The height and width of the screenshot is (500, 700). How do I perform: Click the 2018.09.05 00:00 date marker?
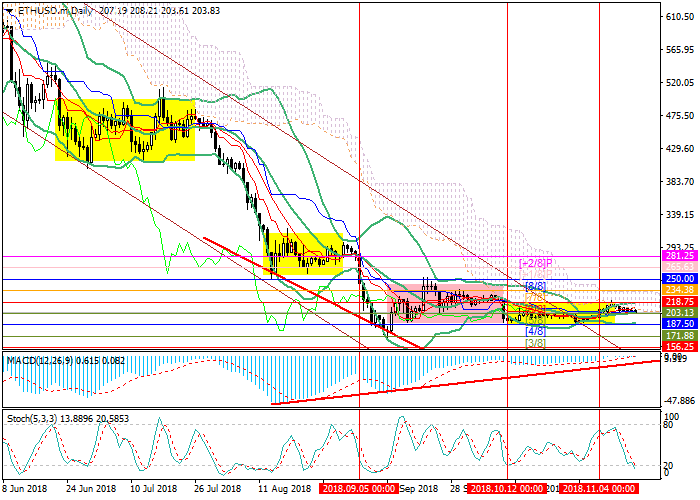359,489
